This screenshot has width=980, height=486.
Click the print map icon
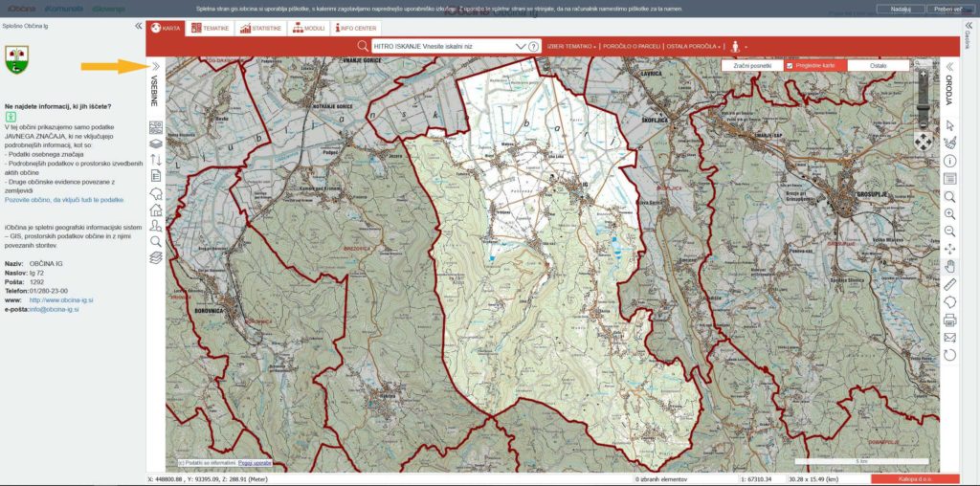(x=949, y=320)
